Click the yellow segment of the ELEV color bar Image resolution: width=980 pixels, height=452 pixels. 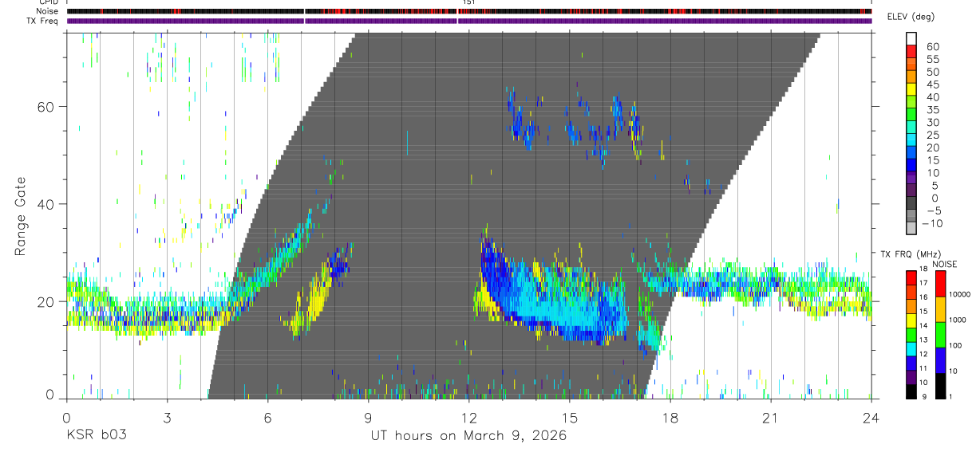pos(913,89)
